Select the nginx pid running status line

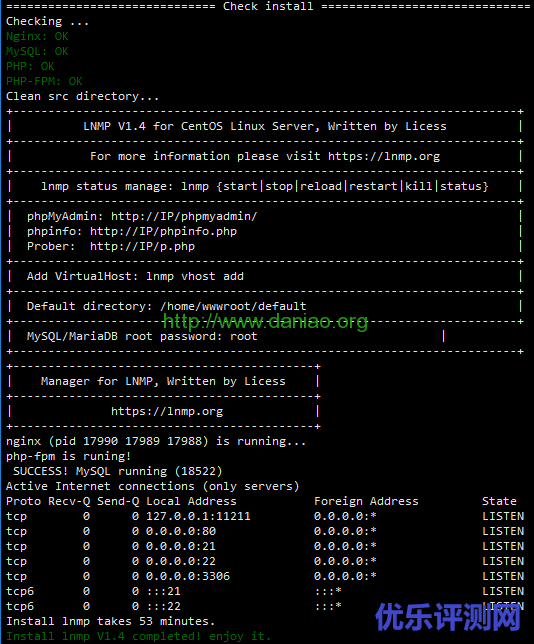point(156,442)
